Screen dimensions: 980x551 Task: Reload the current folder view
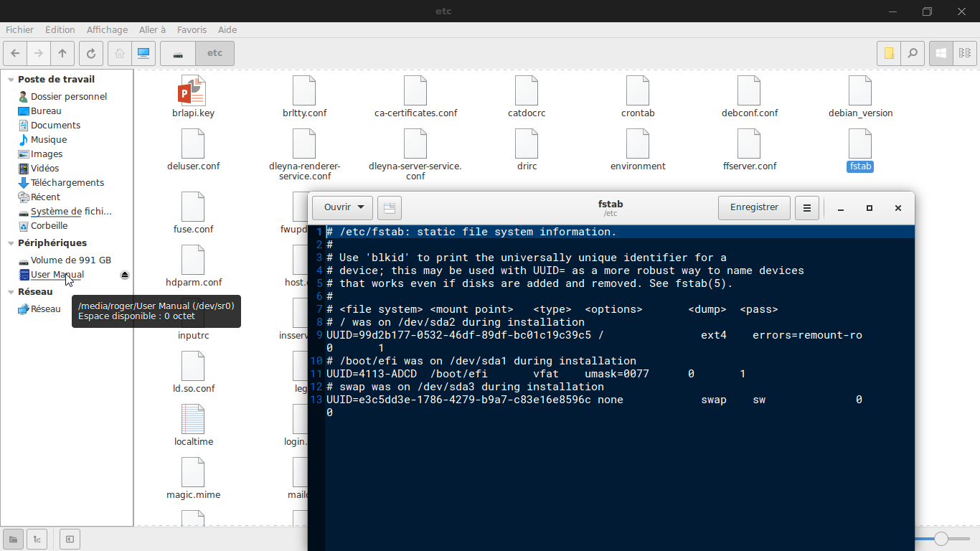(x=91, y=53)
